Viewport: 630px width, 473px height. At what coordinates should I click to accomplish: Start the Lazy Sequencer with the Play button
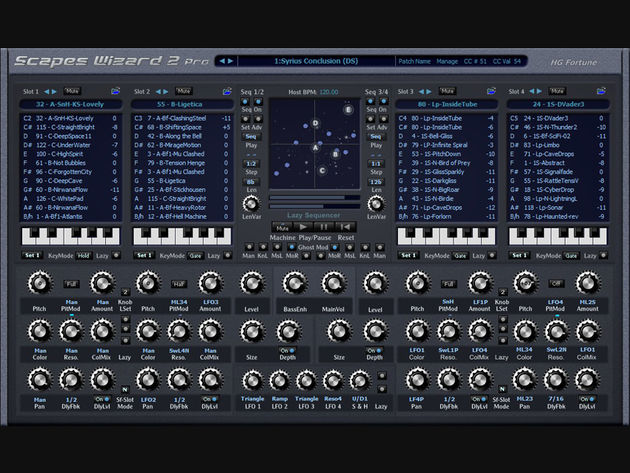pyautogui.click(x=303, y=227)
